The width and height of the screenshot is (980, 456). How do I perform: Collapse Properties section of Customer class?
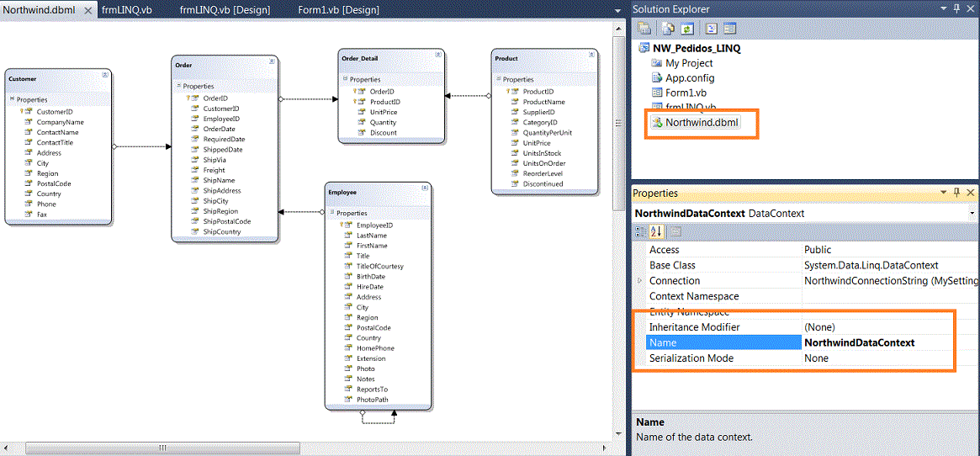point(12,99)
